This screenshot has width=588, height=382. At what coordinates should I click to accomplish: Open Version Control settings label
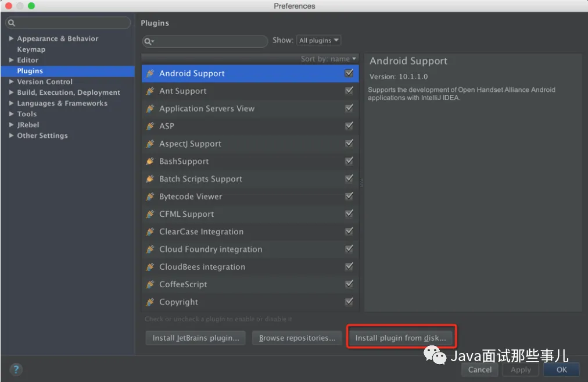point(45,81)
